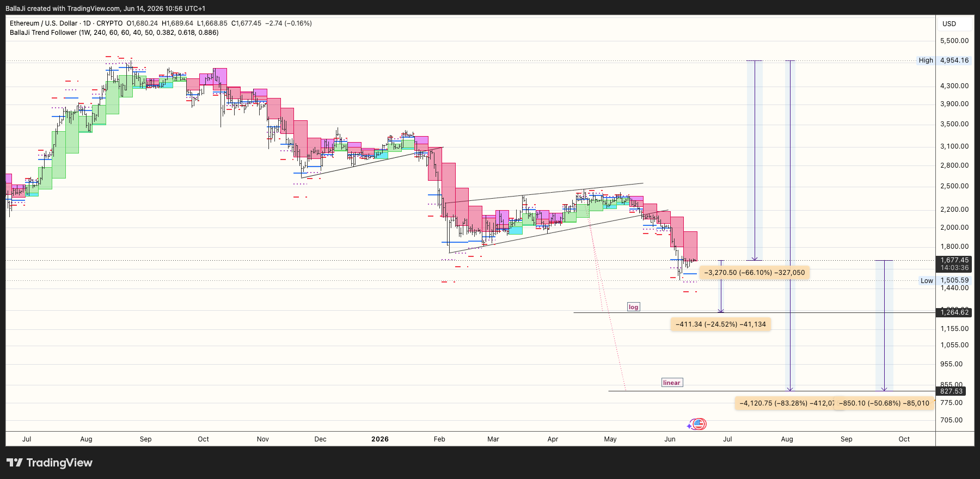Click the purple sparkle icon beside the flag
The image size is (980, 479).
(x=690, y=426)
